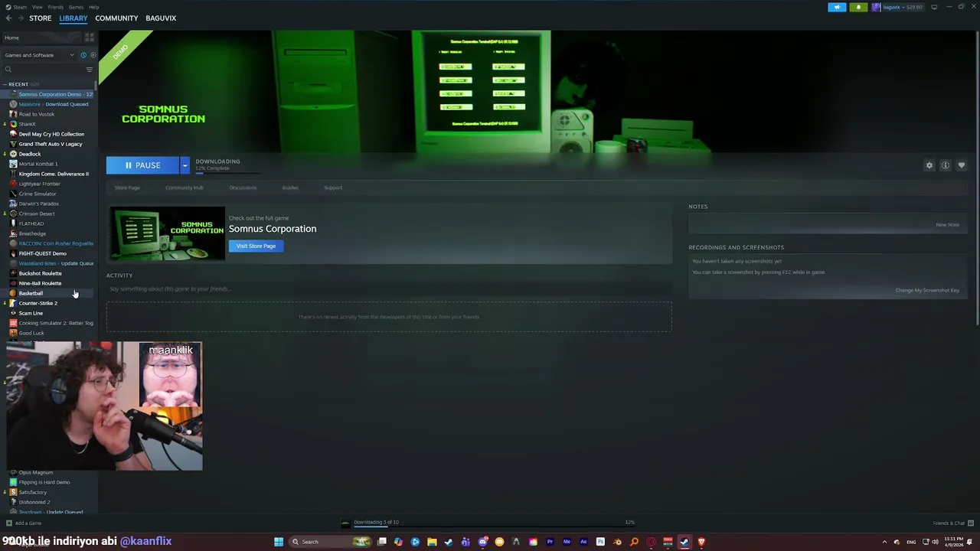Show game info icon
Image resolution: width=980 pixels, height=551 pixels.
tap(946, 165)
